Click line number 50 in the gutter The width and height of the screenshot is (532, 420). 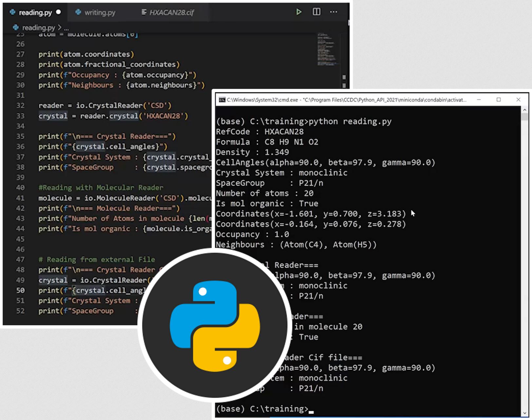tap(20, 291)
